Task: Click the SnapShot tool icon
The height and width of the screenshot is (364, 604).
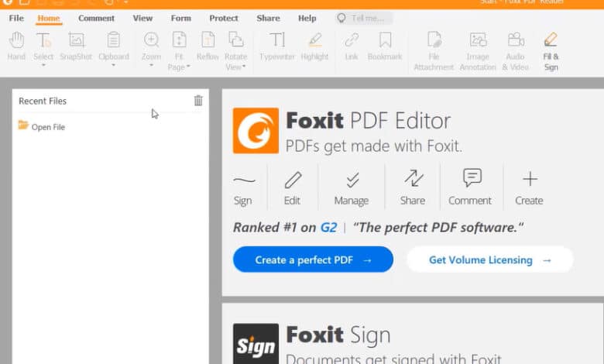Action: [76, 45]
